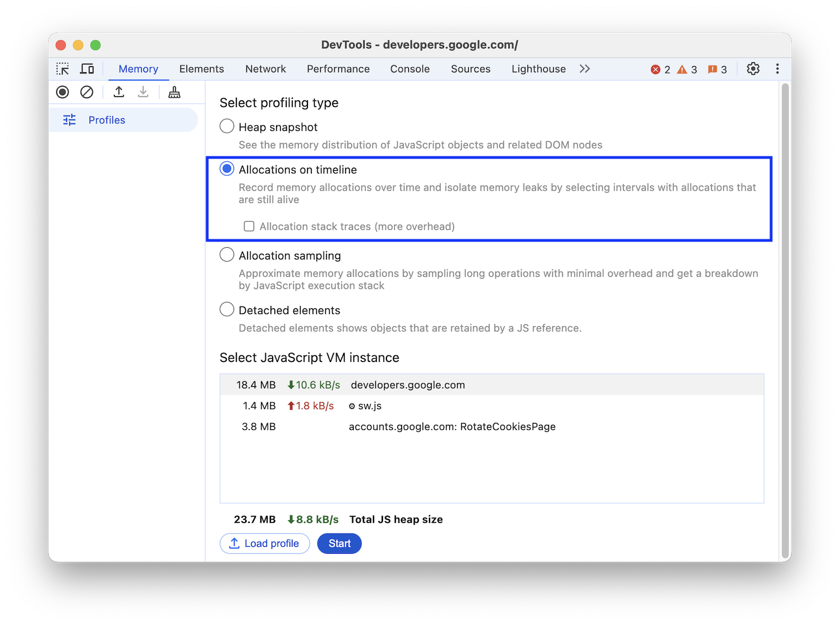Click the Load profile button
Screen dimensions: 840x626
264,543
